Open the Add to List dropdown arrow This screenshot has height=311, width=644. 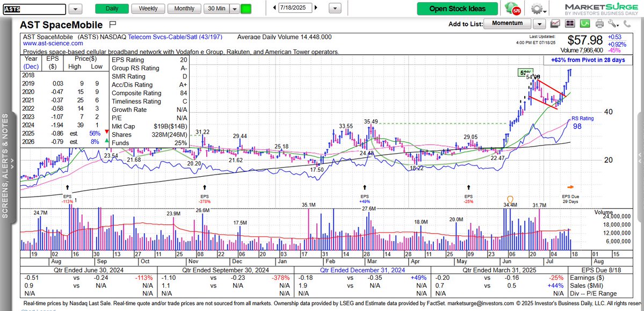[x=539, y=24]
